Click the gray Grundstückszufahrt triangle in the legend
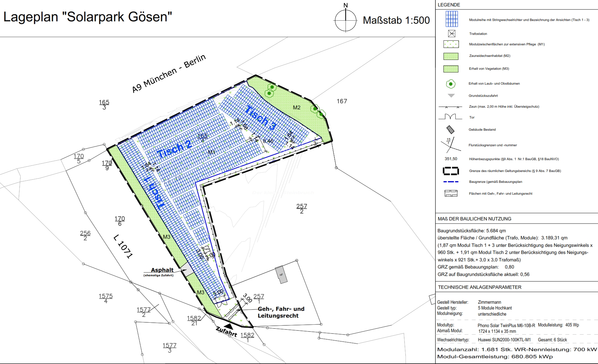598x364 pixels. tap(451, 96)
